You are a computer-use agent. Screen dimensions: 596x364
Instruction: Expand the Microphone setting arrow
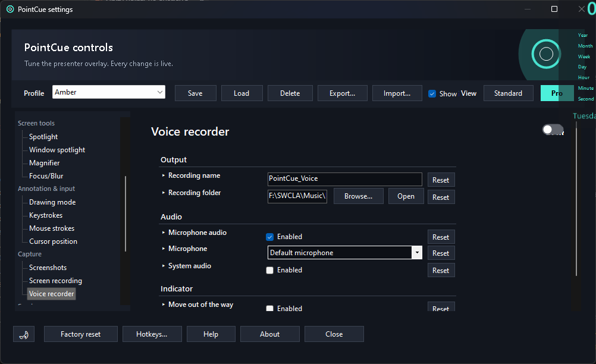(x=164, y=249)
